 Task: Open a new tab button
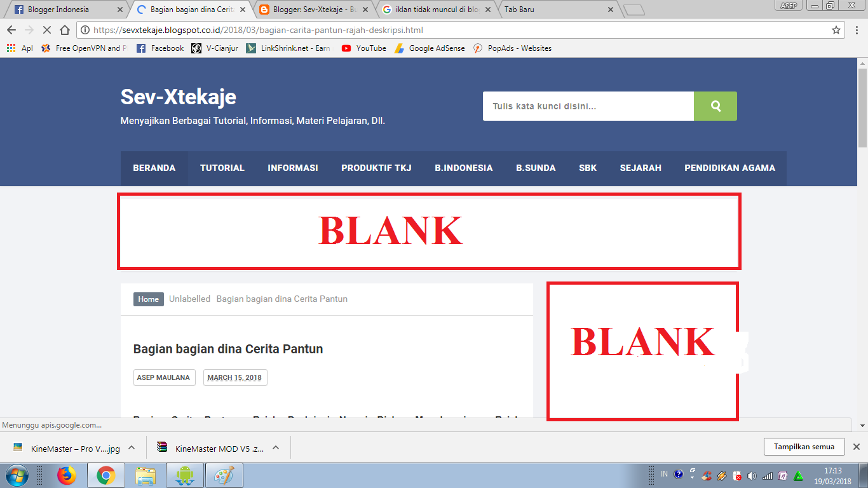click(634, 10)
